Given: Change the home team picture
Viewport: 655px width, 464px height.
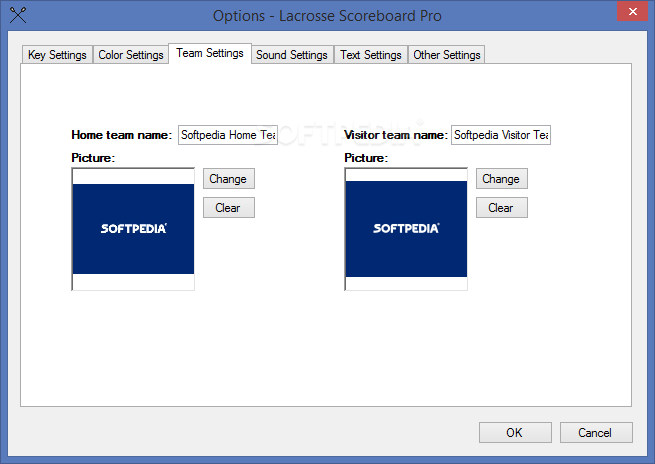Looking at the screenshot, I should [228, 179].
